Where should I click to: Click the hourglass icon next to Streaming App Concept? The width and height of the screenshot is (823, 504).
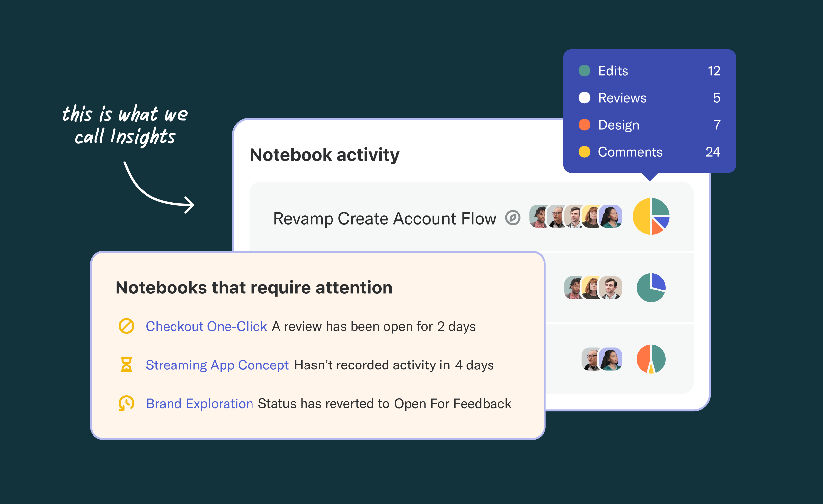(x=127, y=365)
